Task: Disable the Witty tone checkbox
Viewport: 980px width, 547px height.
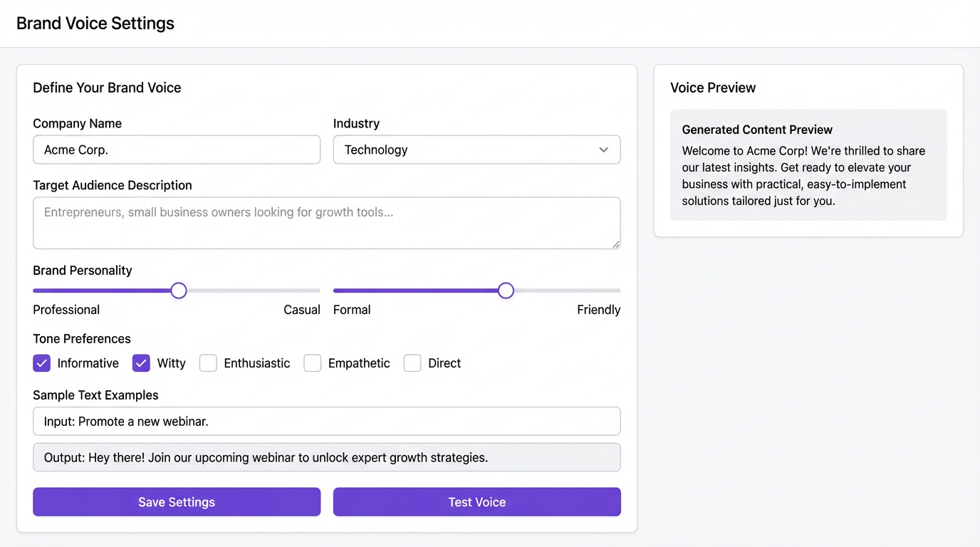Action: (141, 363)
